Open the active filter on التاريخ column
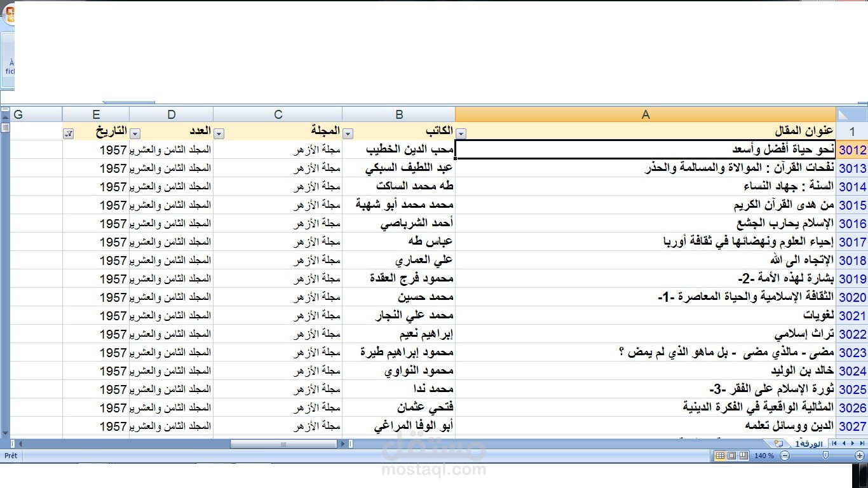The image size is (868, 488). click(x=68, y=133)
